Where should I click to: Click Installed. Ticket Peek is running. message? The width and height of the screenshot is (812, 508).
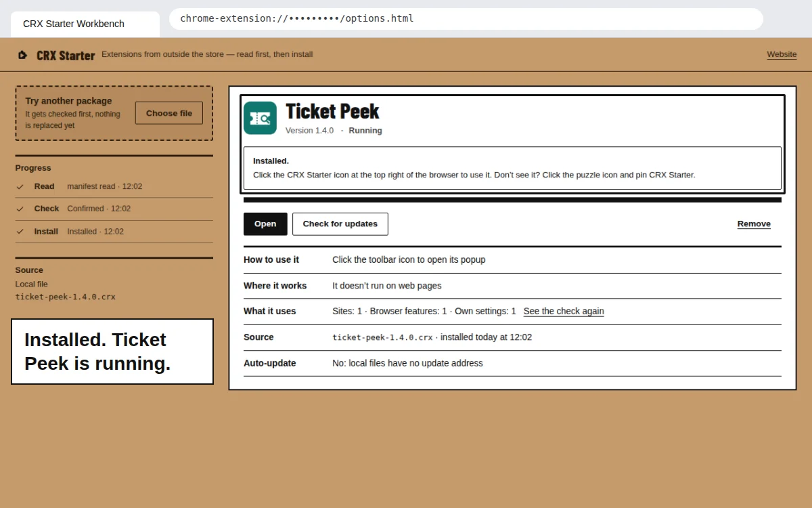coord(112,352)
